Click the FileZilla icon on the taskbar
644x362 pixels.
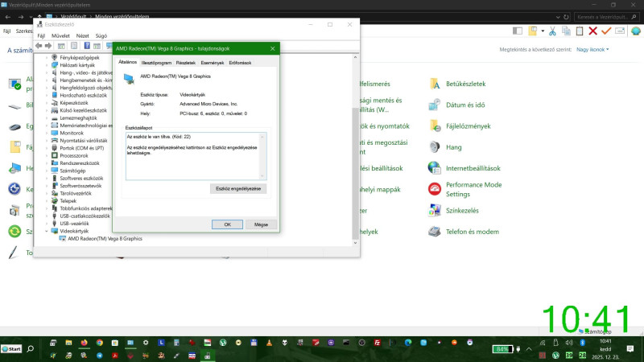377,343
